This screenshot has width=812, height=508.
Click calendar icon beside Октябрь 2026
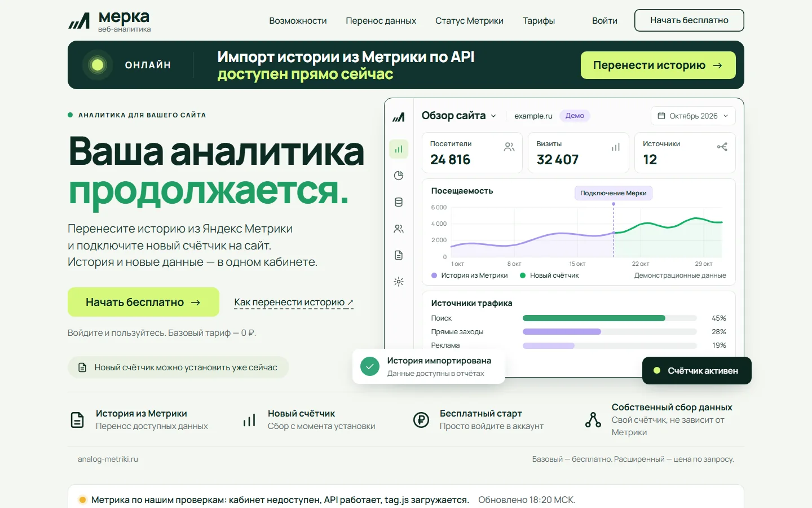coord(661,116)
